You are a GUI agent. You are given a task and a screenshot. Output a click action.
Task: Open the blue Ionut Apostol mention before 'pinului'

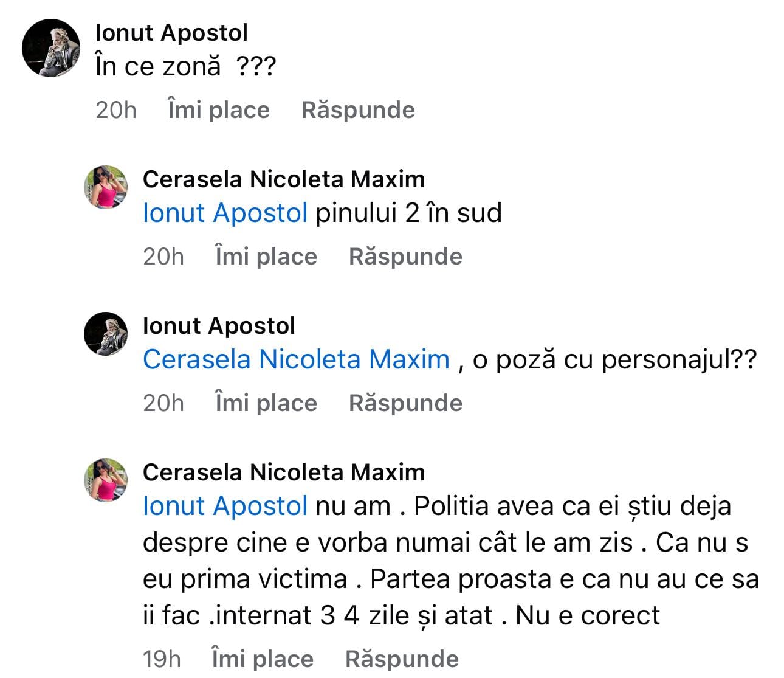coord(225,213)
